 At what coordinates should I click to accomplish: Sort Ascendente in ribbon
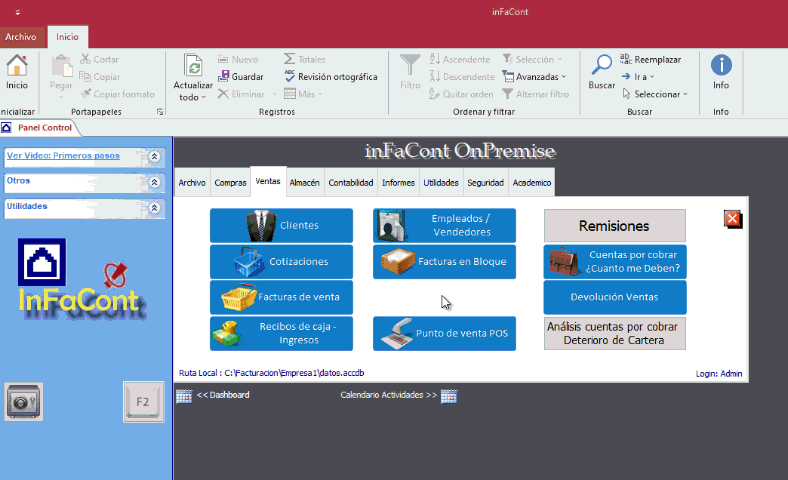click(460, 59)
